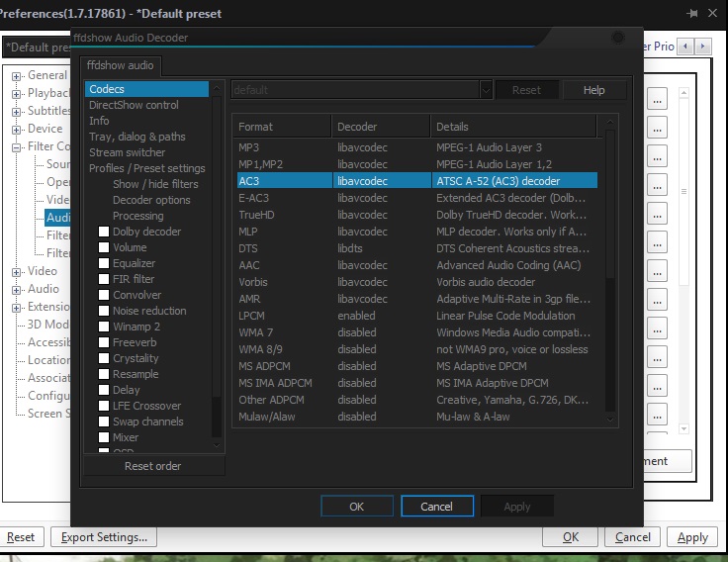This screenshot has height=562, width=728.
Task: Select Codecs in the ffdshow page list
Action: [146, 89]
